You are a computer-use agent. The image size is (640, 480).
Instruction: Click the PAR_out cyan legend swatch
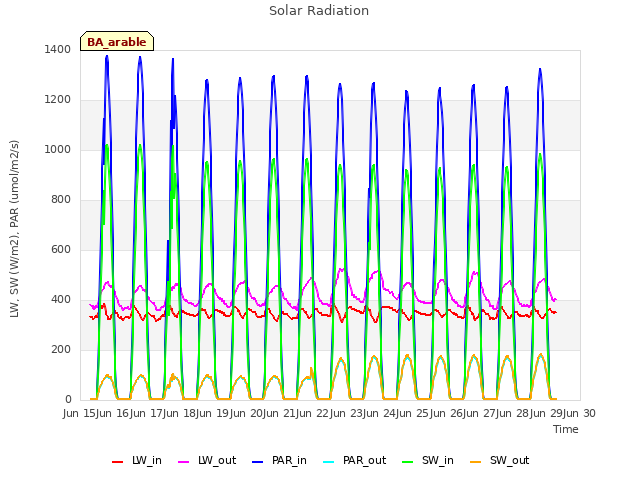click(x=329, y=462)
